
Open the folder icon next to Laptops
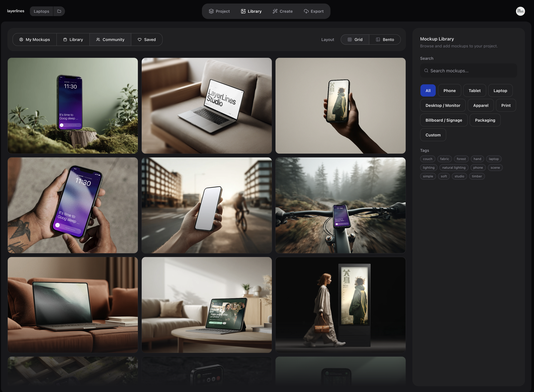coord(59,11)
